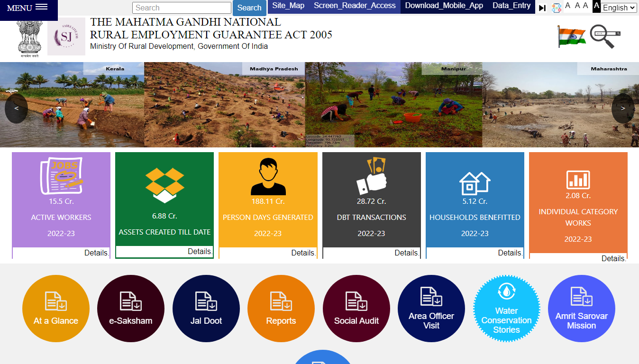Open Details under Individual Category Works

click(614, 259)
